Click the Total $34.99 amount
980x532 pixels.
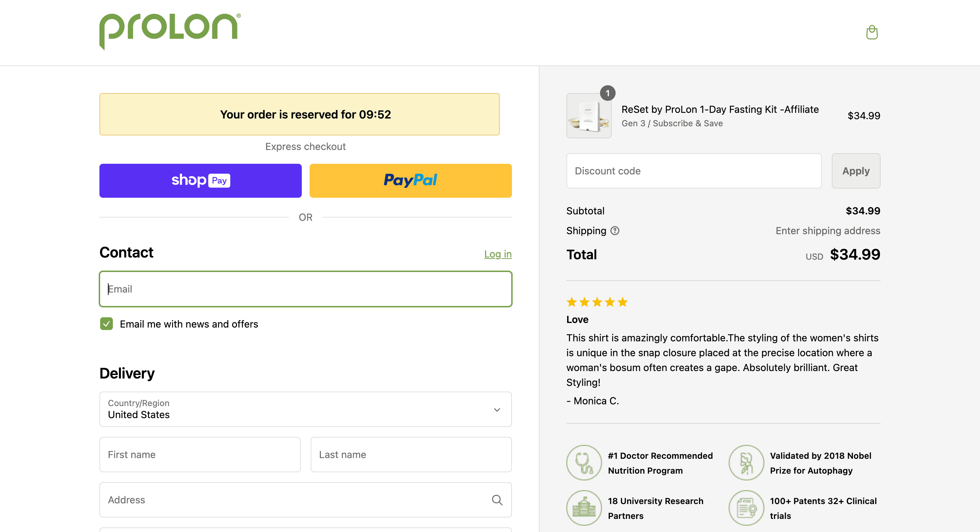855,254
